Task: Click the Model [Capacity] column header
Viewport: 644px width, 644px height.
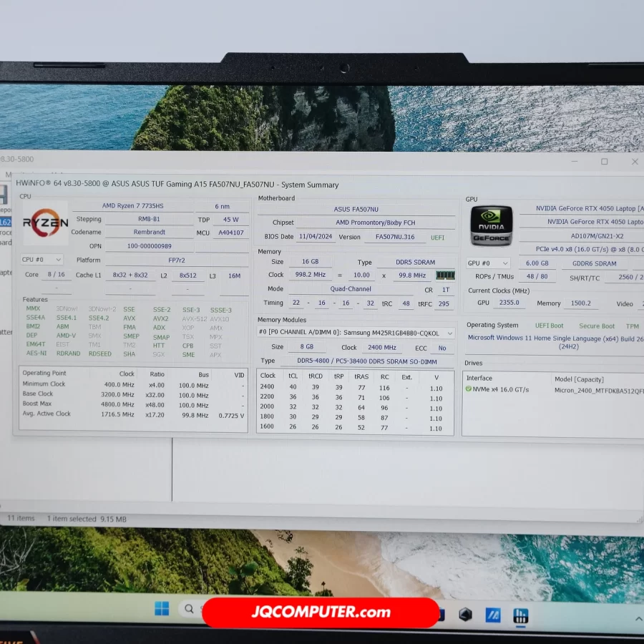Action: click(578, 379)
